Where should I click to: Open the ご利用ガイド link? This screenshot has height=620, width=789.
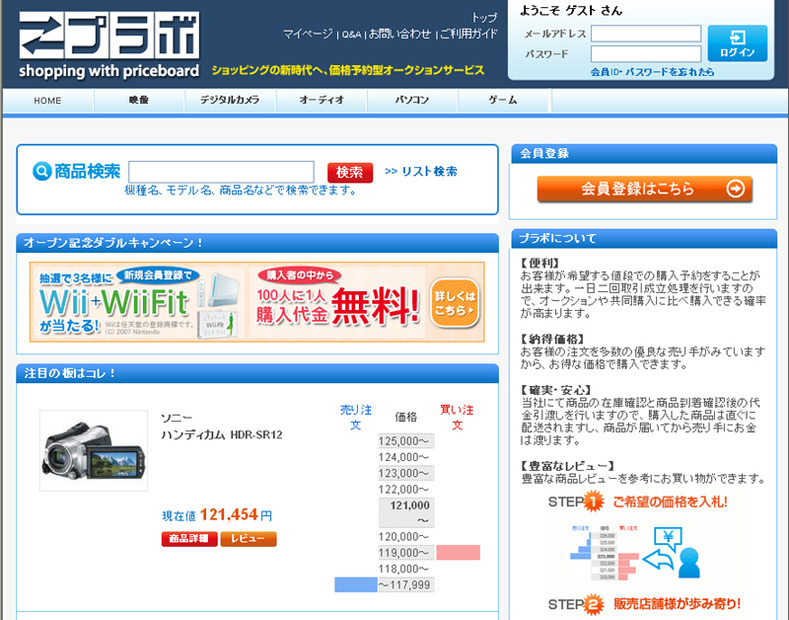(x=469, y=34)
